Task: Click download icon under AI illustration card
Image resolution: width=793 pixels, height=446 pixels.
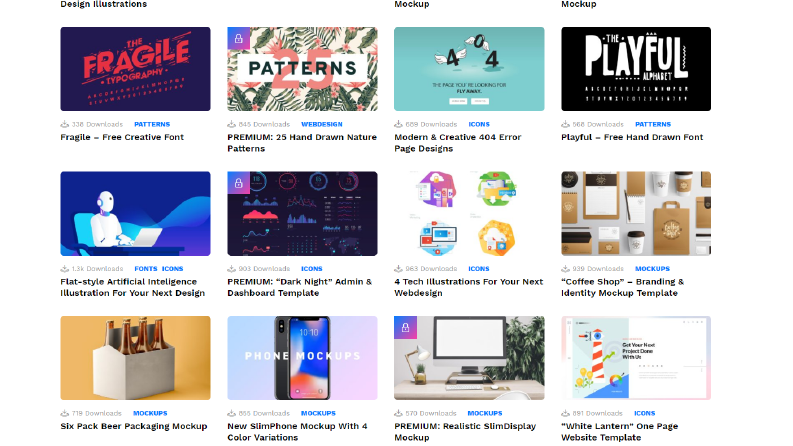Action: tap(65, 269)
